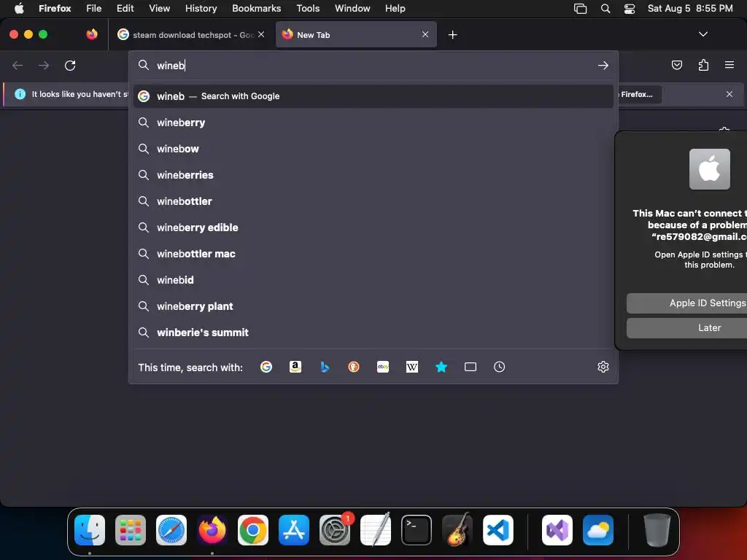Open App Store from the Dock
The width and height of the screenshot is (747, 560).
tap(293, 530)
